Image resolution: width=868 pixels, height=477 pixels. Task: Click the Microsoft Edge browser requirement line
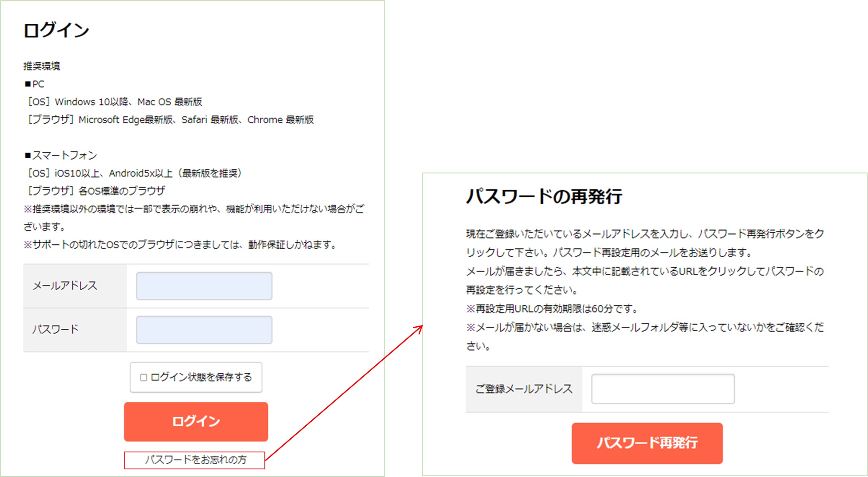coord(170,120)
